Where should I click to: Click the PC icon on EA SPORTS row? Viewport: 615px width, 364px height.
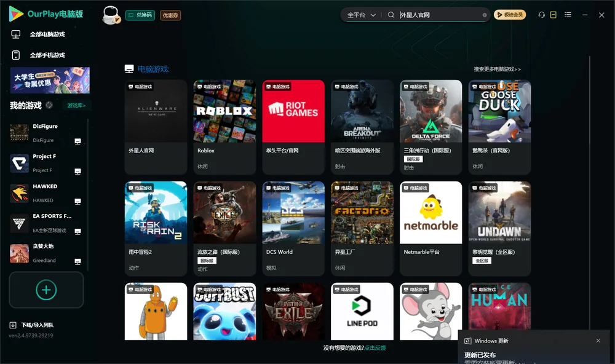click(77, 231)
